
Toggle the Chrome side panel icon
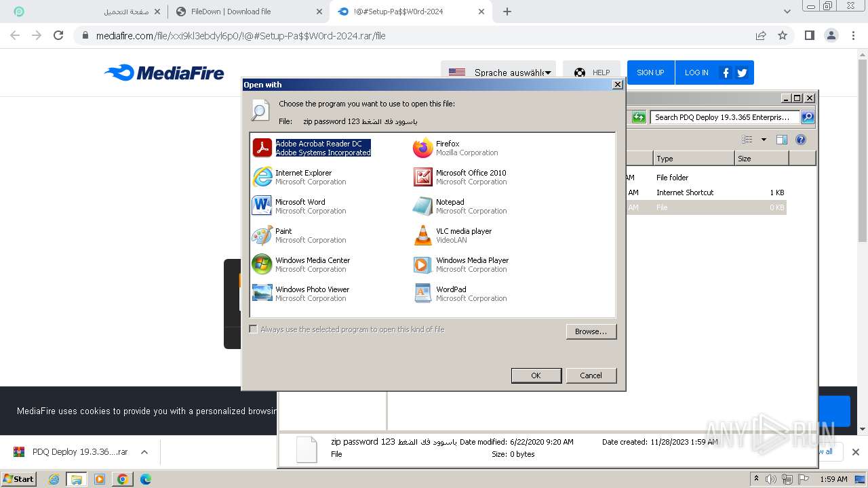[809, 35]
